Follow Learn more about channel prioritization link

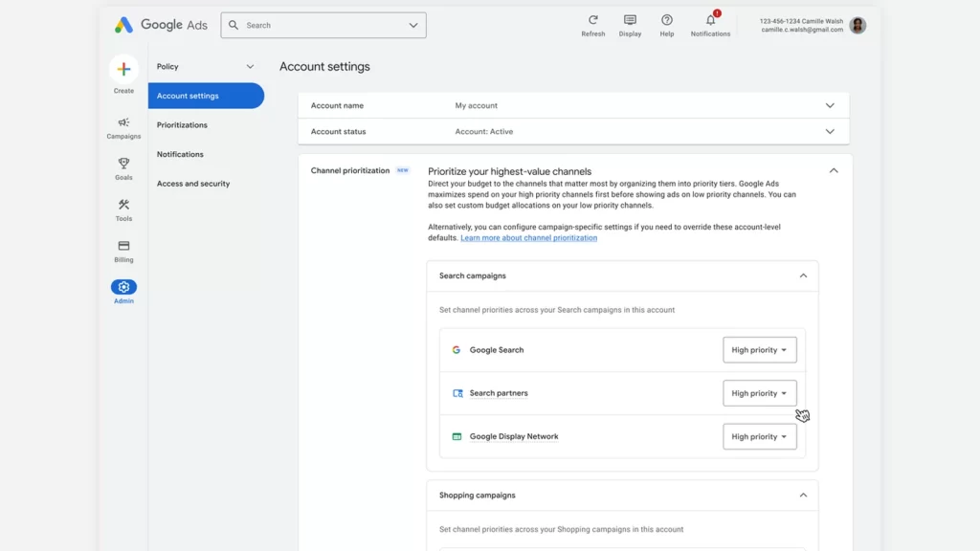click(528, 238)
